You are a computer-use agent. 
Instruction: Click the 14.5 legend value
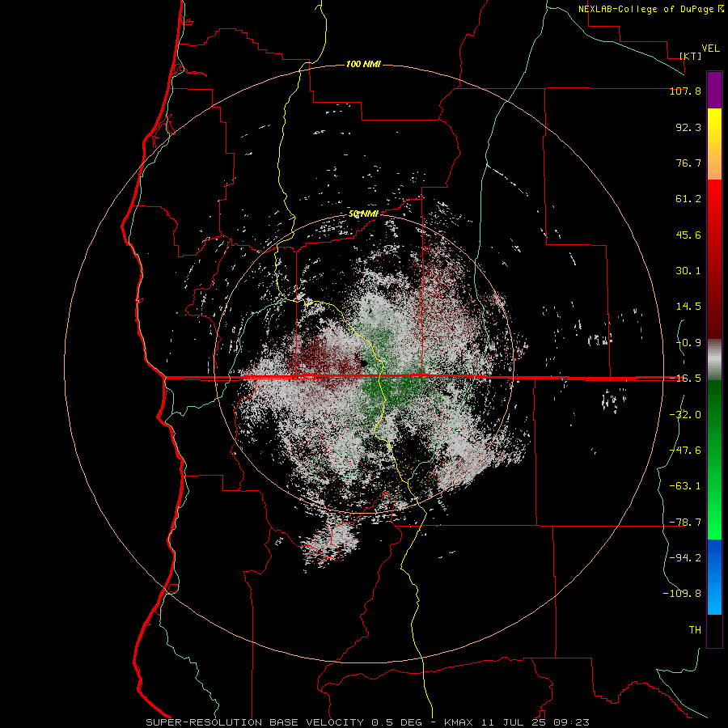tap(688, 307)
